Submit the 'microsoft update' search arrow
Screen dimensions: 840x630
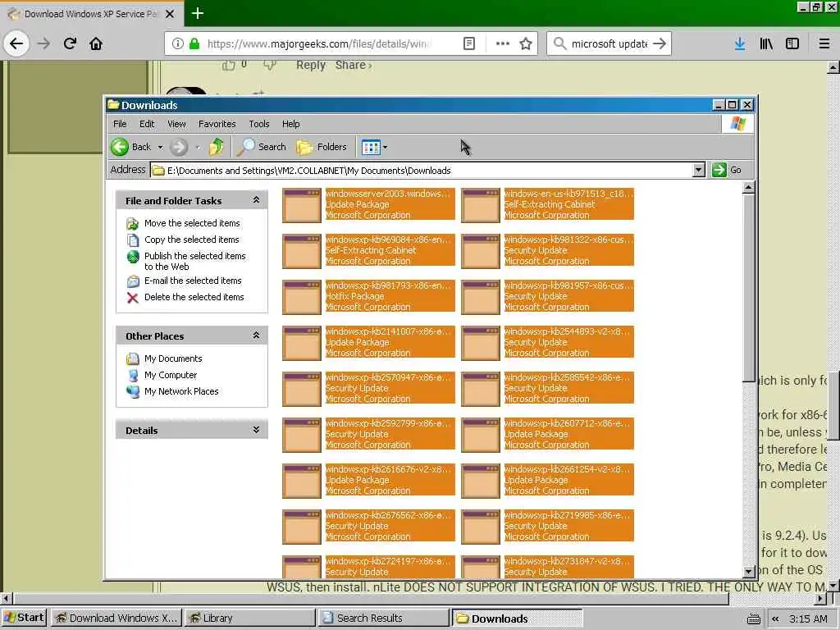tap(660, 43)
